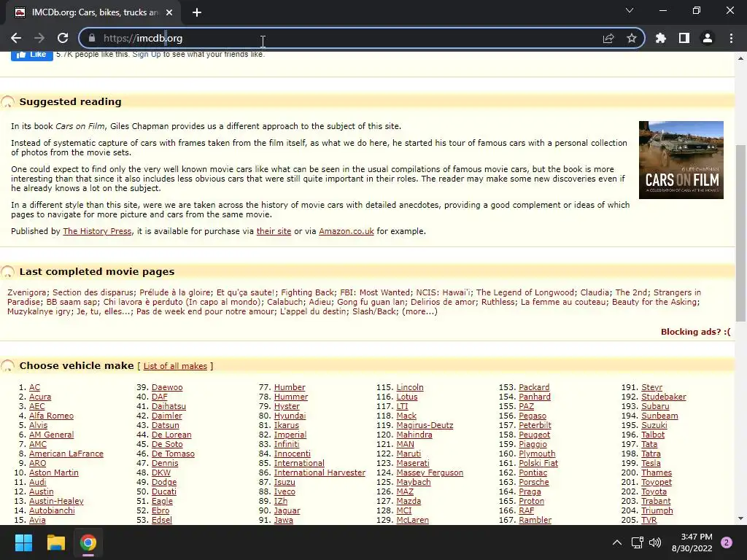This screenshot has width=747, height=560.
Task: Click the (more...) movie pages link
Action: 419,311
